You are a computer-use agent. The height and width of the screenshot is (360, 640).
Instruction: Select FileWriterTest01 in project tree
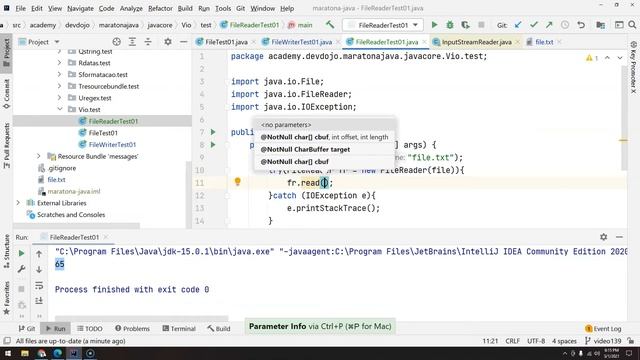pyautogui.click(x=112, y=144)
